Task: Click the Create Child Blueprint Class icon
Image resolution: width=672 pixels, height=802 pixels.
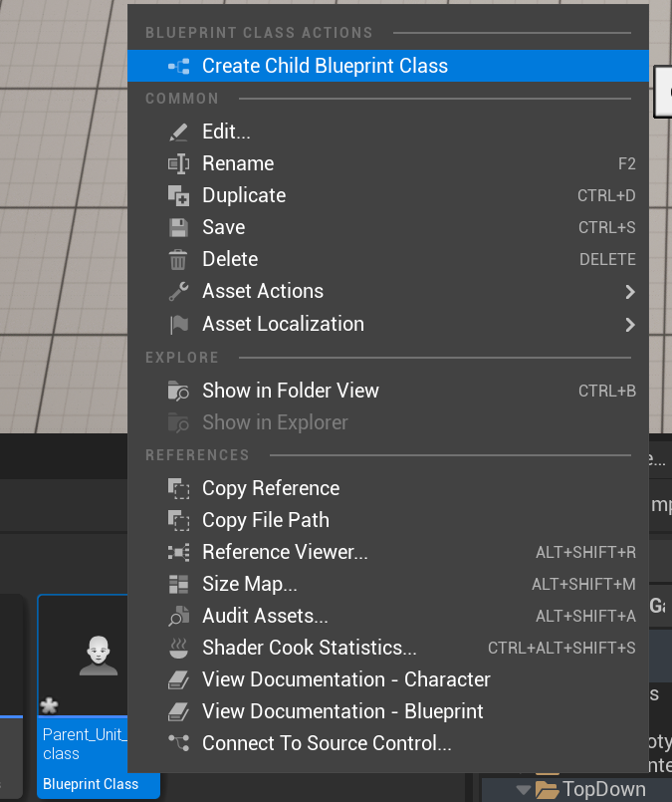Action: [x=179, y=67]
